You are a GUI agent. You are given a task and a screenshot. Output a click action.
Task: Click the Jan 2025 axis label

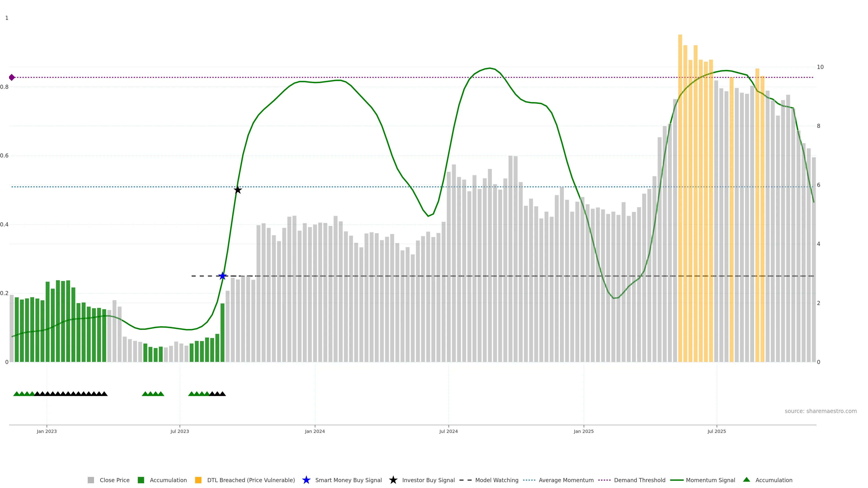point(584,432)
